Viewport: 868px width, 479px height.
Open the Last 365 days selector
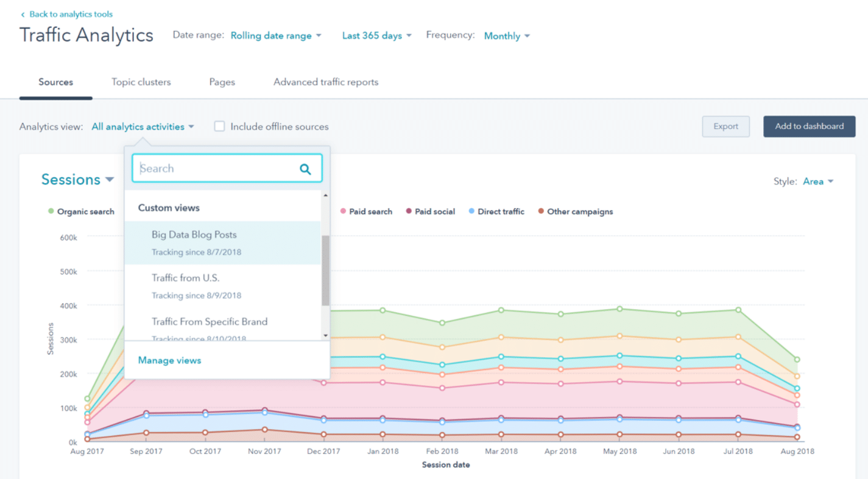[x=376, y=35]
